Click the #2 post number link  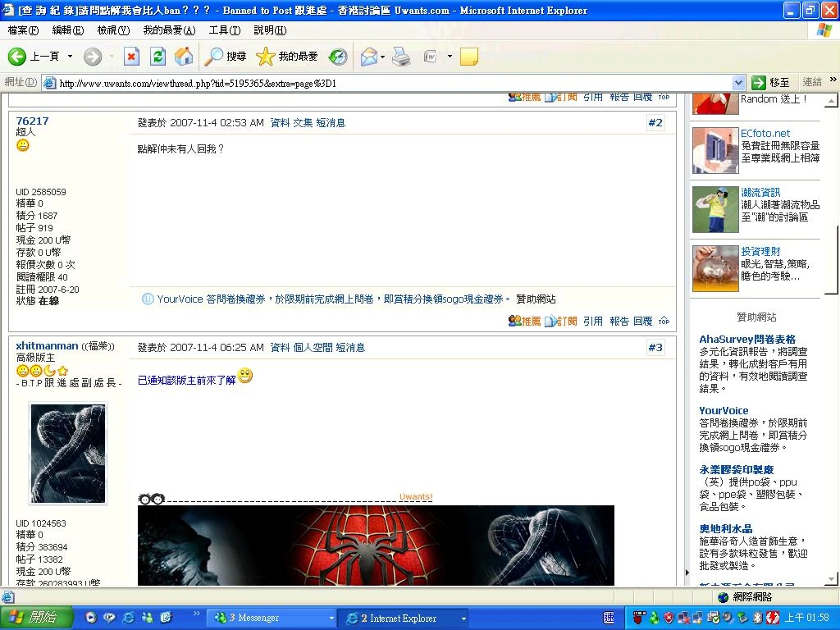pyautogui.click(x=655, y=123)
